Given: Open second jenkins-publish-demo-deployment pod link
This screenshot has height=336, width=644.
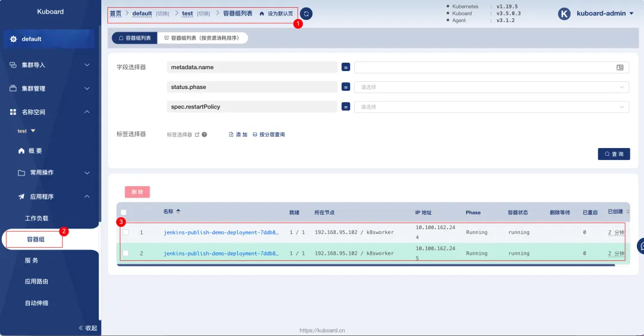Looking at the screenshot, I should click(x=221, y=253).
